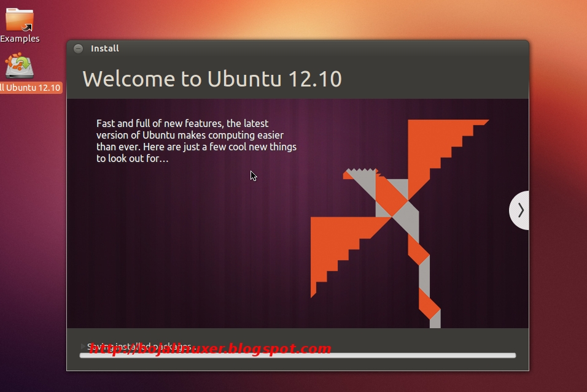Follow the bojalinuxer.blogspot.com watermark link
This screenshot has width=587, height=392.
[210, 348]
